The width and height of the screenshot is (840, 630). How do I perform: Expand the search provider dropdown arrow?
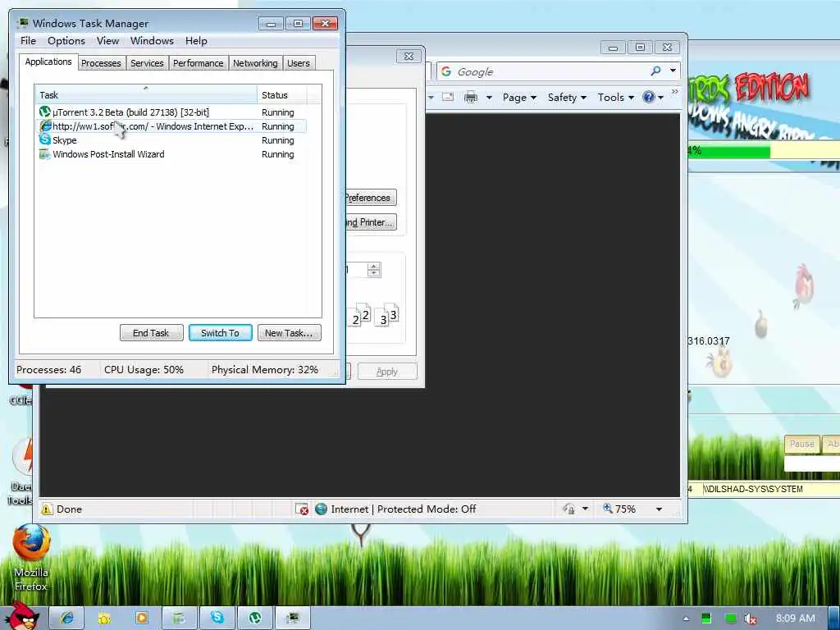click(673, 71)
